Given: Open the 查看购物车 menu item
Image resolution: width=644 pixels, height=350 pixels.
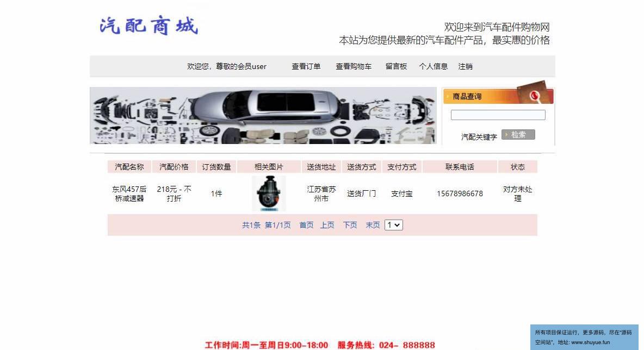Looking at the screenshot, I should click(x=354, y=66).
